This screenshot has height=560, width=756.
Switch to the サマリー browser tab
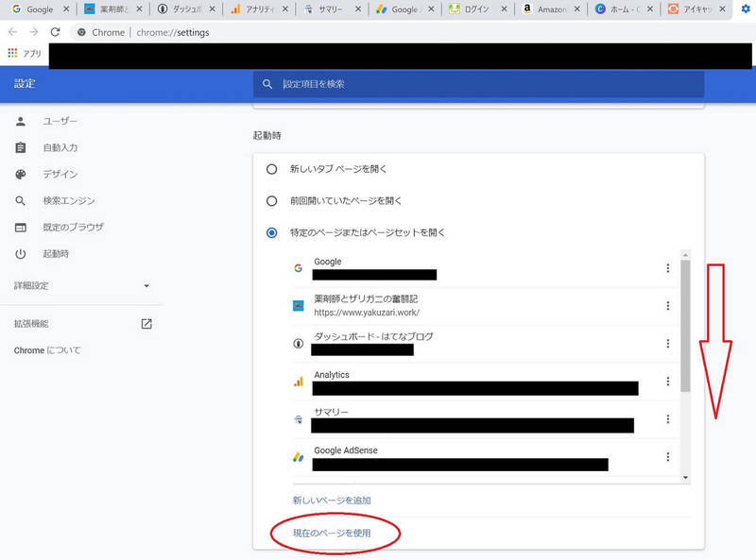tap(331, 11)
